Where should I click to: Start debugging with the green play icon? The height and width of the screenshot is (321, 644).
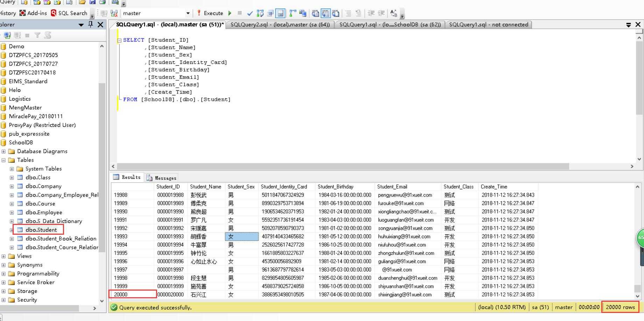[x=230, y=13]
